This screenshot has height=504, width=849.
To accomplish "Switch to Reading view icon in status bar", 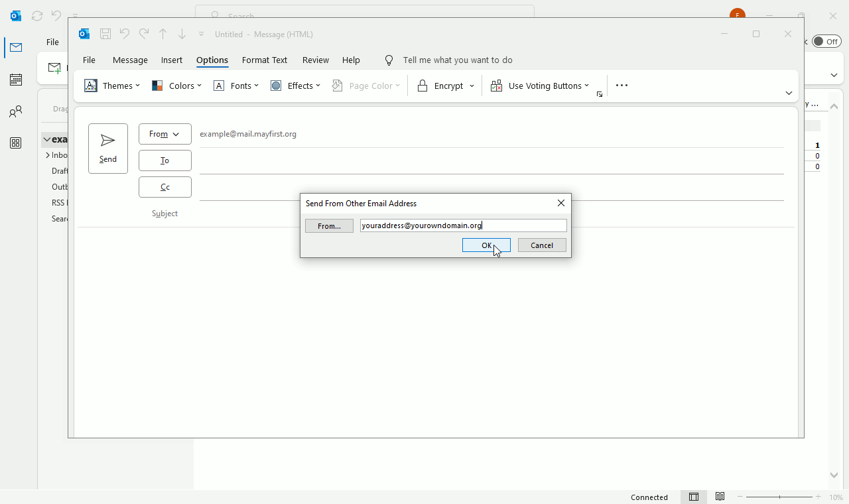I will (720, 497).
